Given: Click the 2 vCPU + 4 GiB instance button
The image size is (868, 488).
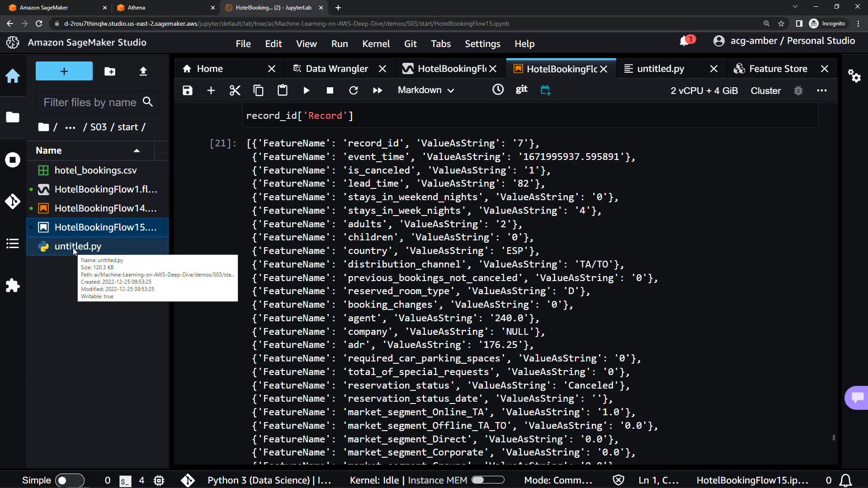Looking at the screenshot, I should (704, 90).
